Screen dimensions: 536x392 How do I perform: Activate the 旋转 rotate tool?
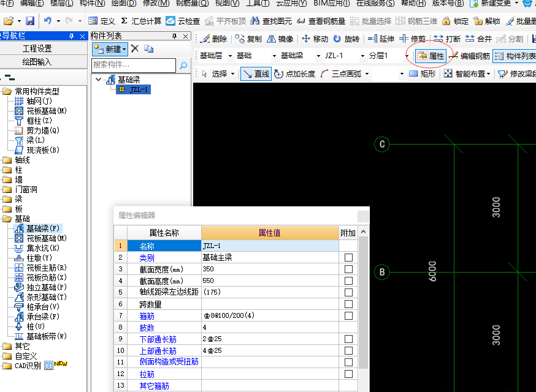[x=346, y=39]
